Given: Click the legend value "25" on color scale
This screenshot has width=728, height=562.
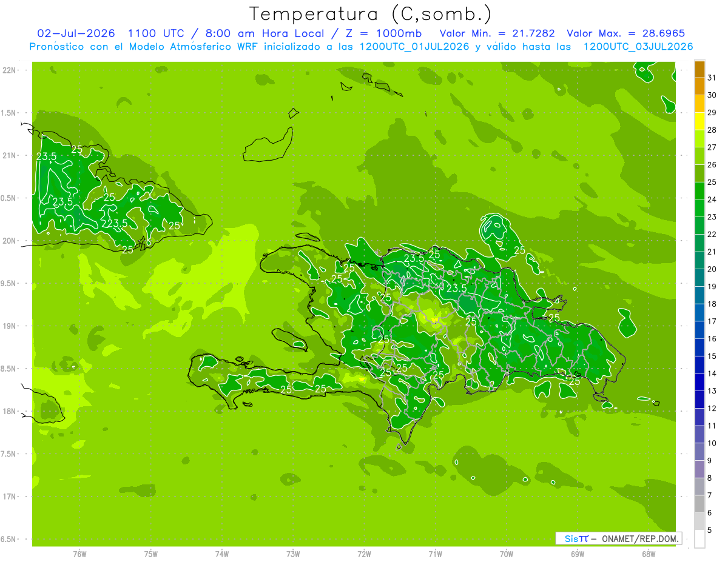Looking at the screenshot, I should [x=712, y=182].
